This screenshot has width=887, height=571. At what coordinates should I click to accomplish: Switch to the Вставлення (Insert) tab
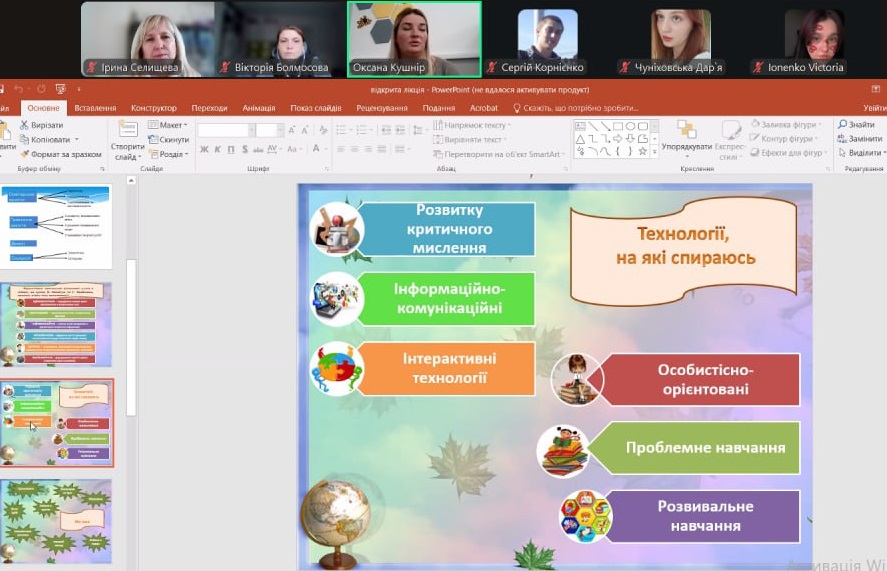[x=94, y=108]
